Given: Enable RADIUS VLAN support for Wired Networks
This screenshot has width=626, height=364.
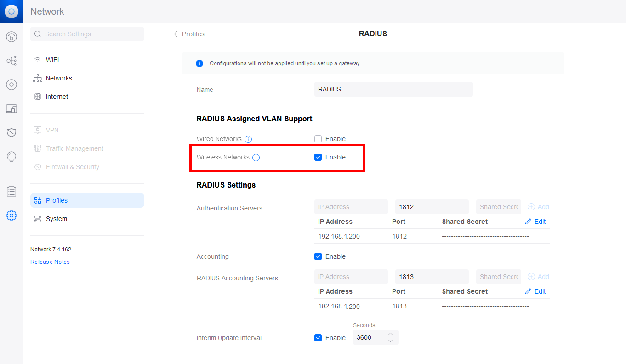Looking at the screenshot, I should [318, 139].
